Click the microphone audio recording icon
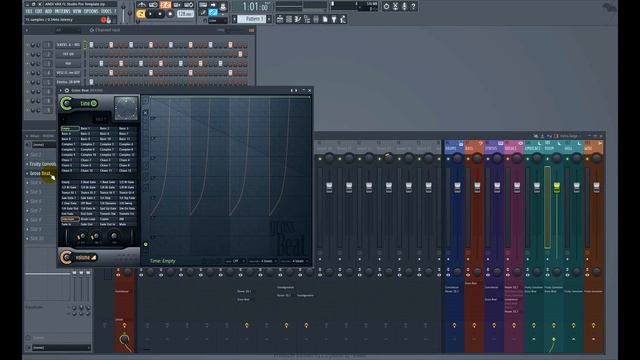640x360 pixels. click(404, 6)
